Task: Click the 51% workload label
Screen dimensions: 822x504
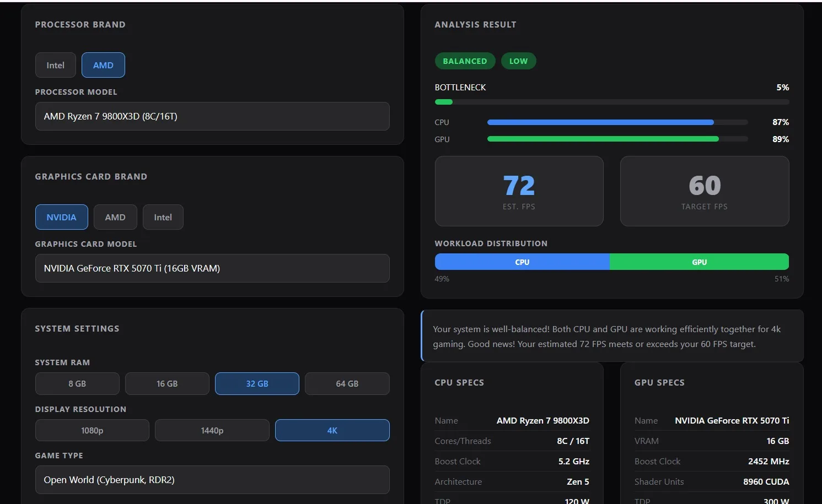Action: coord(782,279)
